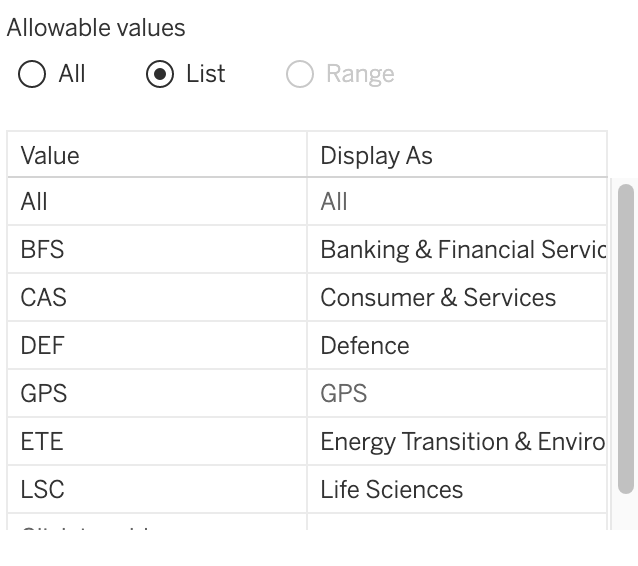Click the Value column header
The width and height of the screenshot is (638, 566).
click(156, 156)
